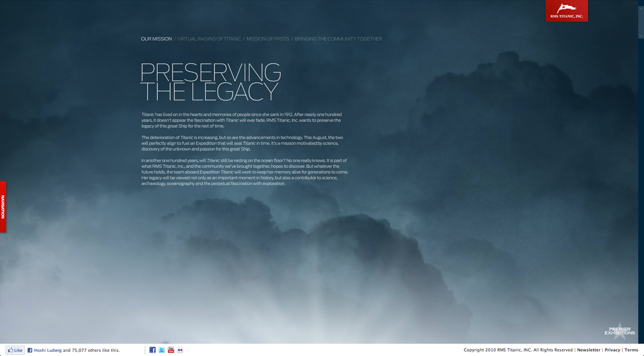This screenshot has width=644, height=356.
Task: Click the Preserving the Legacy heading
Action: [x=210, y=82]
